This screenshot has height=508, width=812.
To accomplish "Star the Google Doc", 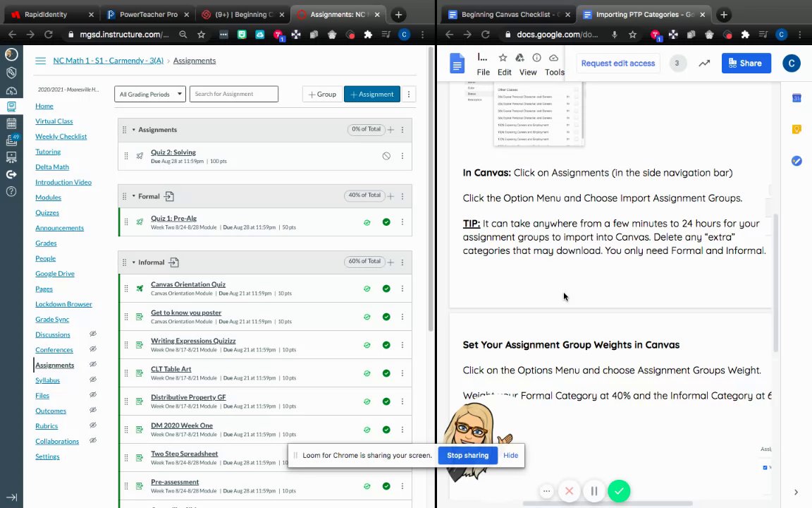I will point(503,58).
